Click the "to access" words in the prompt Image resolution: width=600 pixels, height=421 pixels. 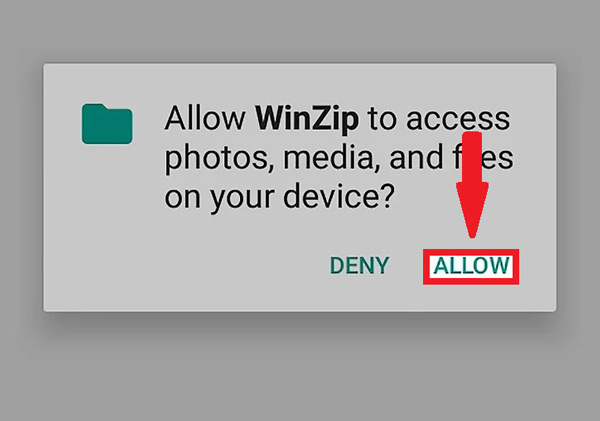439,118
